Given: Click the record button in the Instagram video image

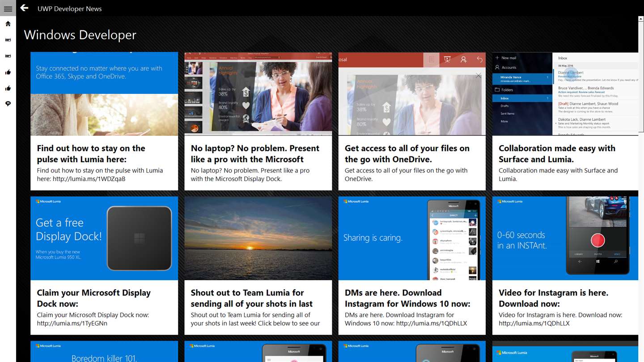Looking at the screenshot, I should point(597,240).
